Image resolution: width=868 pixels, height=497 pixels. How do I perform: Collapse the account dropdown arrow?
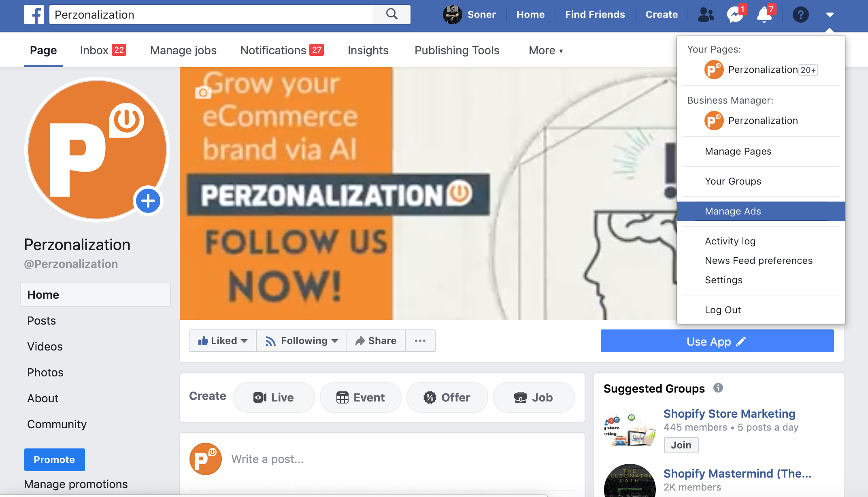click(830, 15)
